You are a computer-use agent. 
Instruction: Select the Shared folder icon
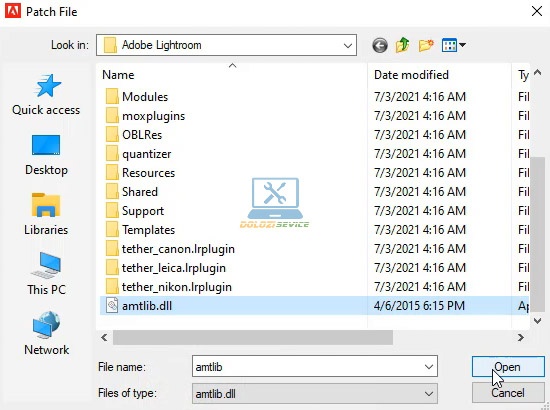[x=112, y=191]
